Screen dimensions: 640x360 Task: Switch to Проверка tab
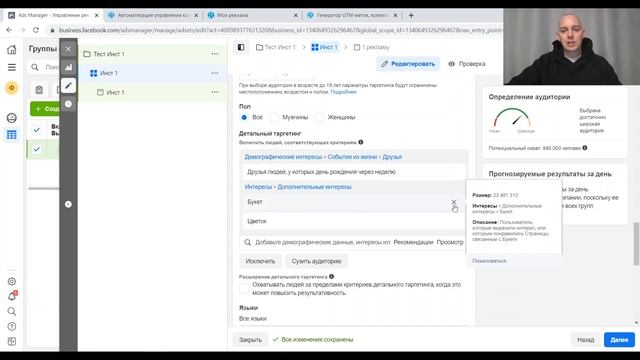pos(467,64)
